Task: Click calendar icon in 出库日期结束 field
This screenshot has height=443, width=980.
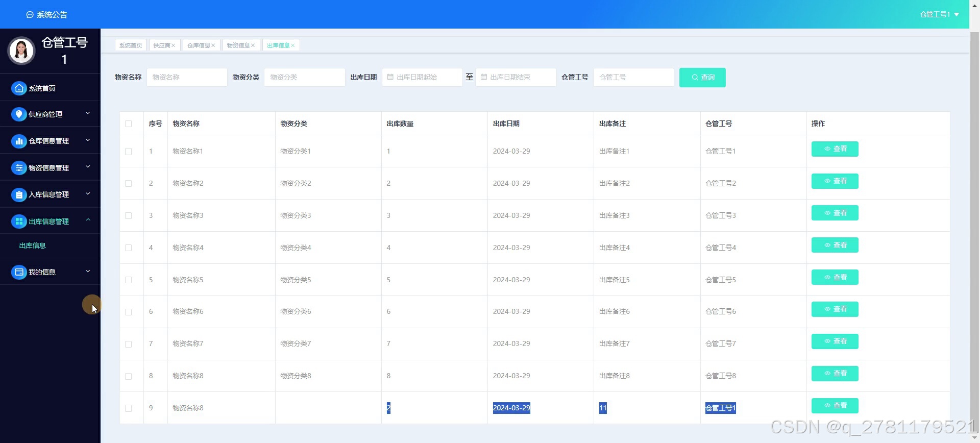Action: (x=484, y=77)
